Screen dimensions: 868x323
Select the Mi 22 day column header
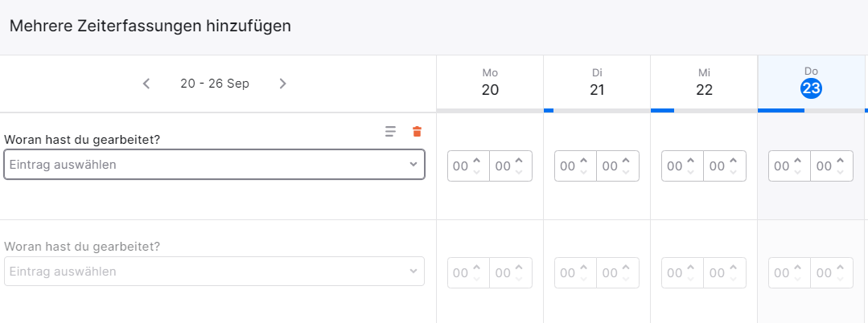point(704,83)
